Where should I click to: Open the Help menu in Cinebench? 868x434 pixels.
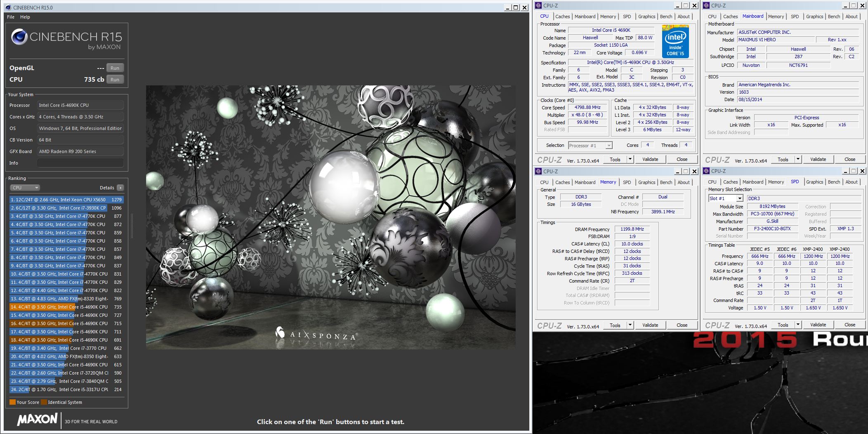(25, 17)
